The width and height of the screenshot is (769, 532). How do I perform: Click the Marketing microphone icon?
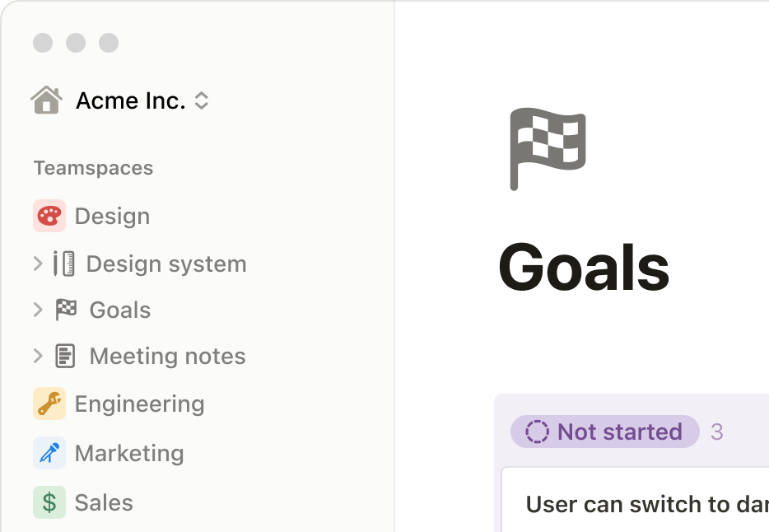(49, 453)
